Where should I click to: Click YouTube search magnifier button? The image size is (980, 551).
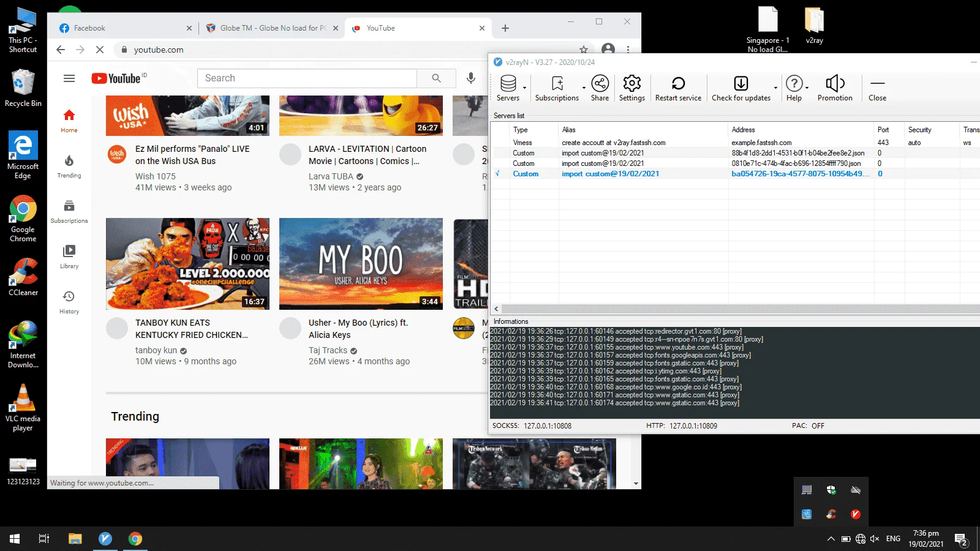[436, 78]
